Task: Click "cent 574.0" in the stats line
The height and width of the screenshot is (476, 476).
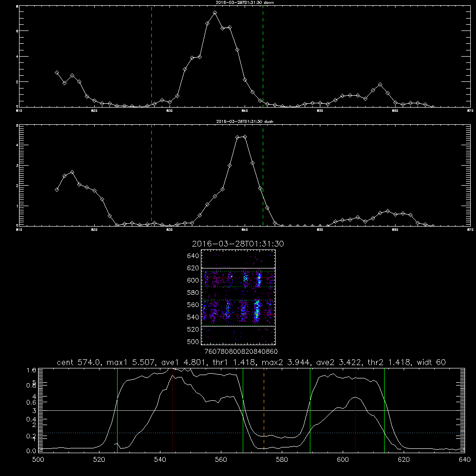Action: point(80,362)
